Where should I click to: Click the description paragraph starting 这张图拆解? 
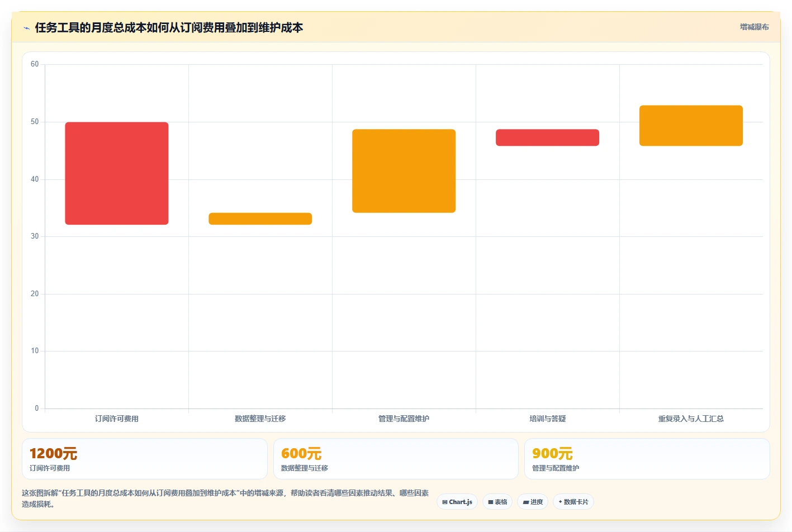click(x=225, y=498)
